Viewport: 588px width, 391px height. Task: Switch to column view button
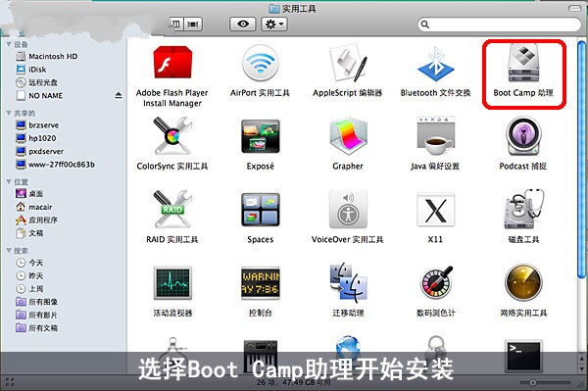[x=175, y=24]
